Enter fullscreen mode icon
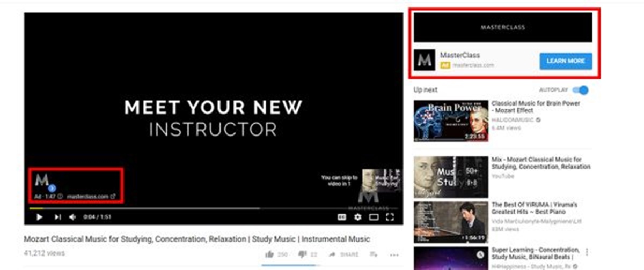644x270 pixels. (391, 217)
